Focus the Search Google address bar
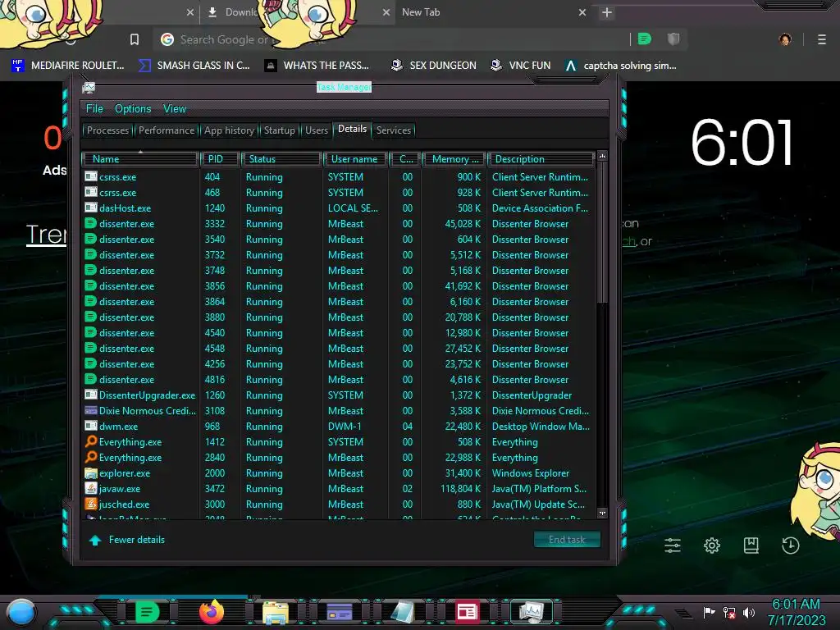 pyautogui.click(x=391, y=39)
